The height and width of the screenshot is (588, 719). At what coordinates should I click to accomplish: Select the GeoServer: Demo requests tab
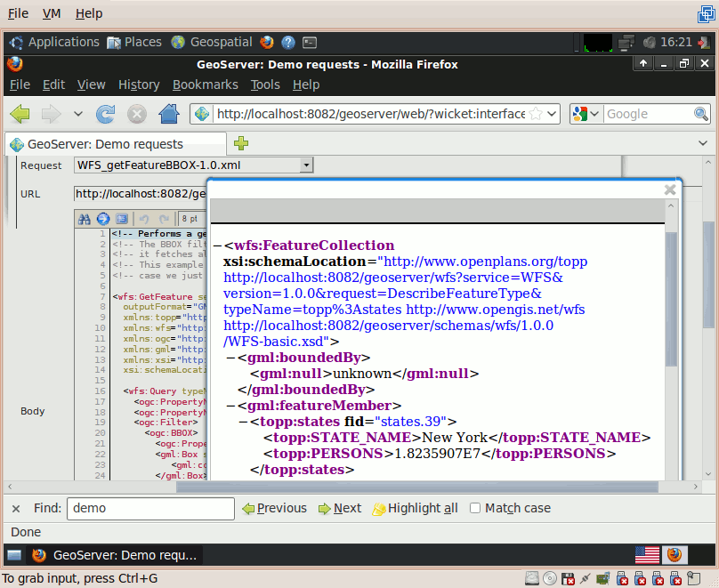[x=116, y=144]
